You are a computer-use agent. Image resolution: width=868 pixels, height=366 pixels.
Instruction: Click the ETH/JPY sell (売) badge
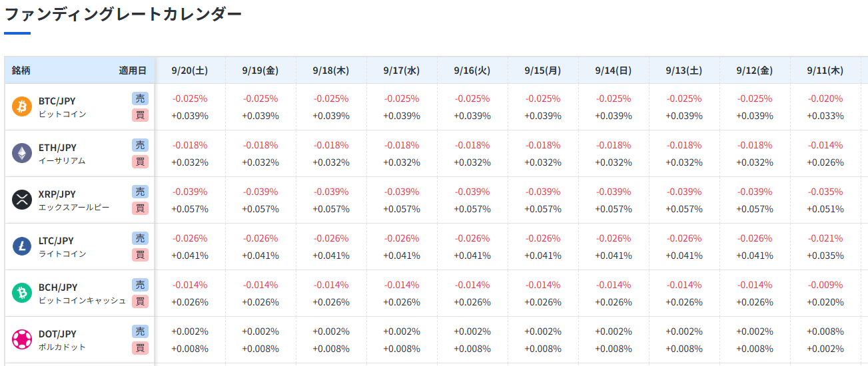[x=140, y=145]
